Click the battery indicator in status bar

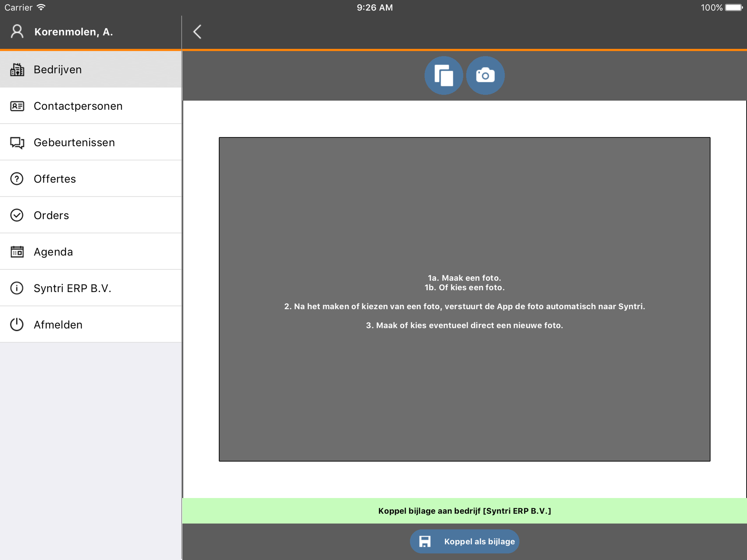734,7
